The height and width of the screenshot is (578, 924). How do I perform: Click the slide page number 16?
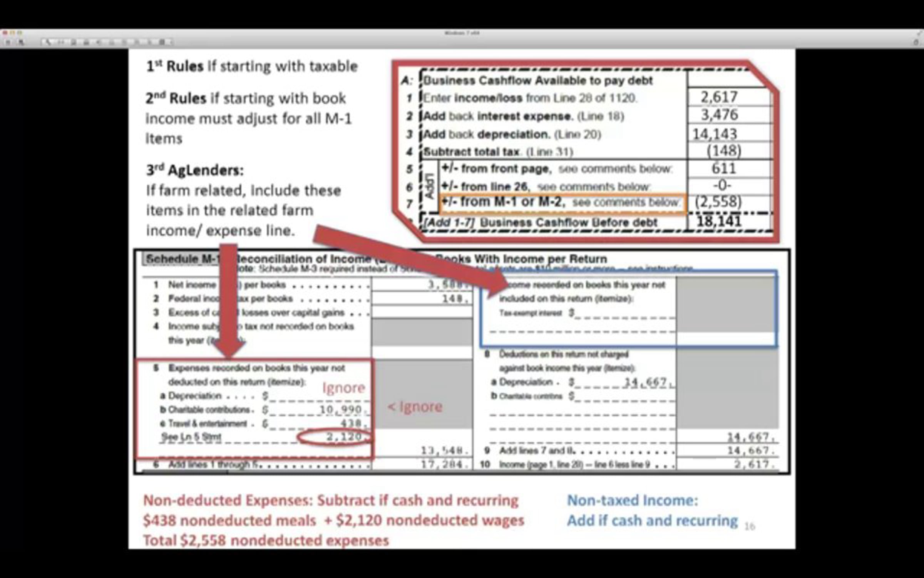[749, 526]
